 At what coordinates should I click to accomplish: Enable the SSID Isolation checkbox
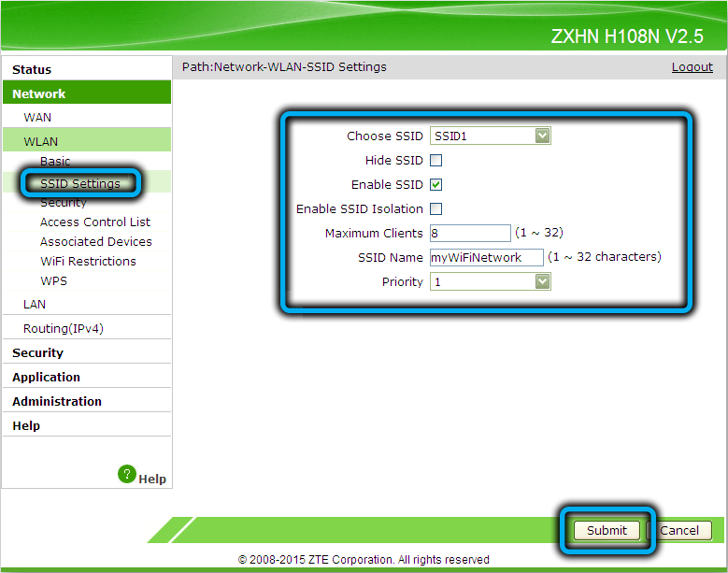coord(436,208)
